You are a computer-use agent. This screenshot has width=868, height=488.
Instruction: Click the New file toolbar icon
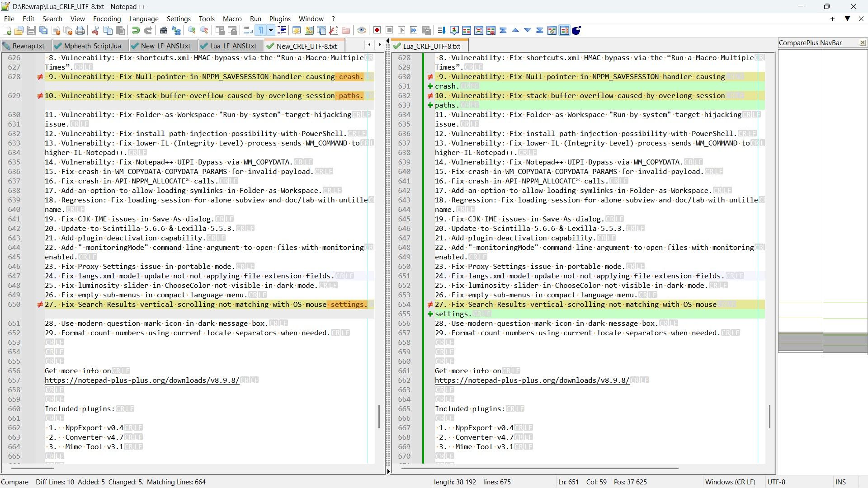point(7,31)
